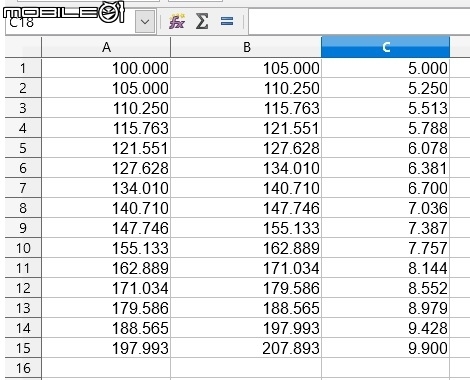The height and width of the screenshot is (380, 470).
Task: Select column A header
Action: coord(106,47)
